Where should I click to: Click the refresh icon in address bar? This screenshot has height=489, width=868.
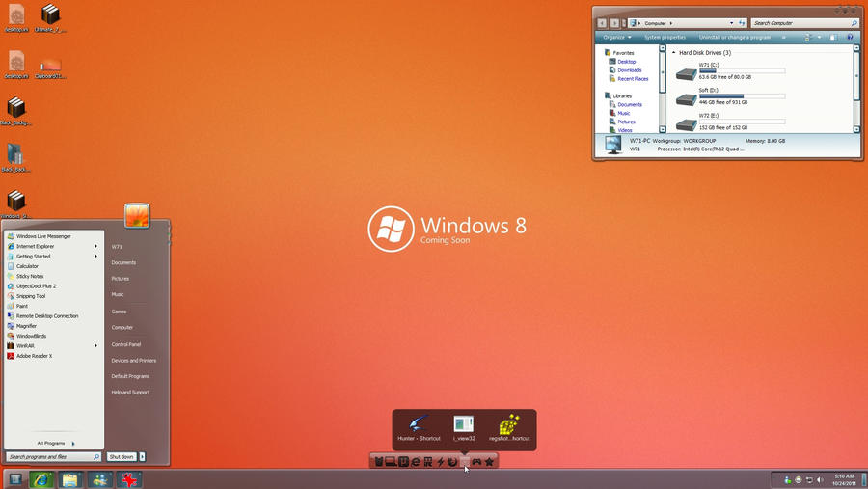[x=742, y=23]
